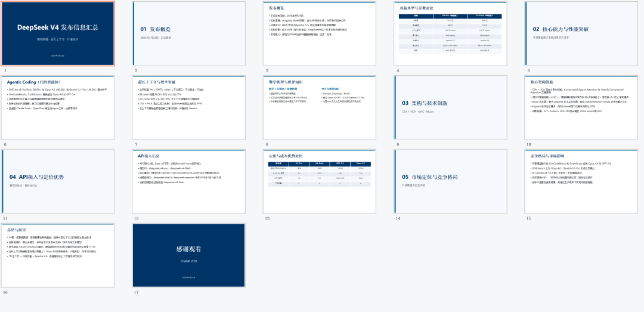The image size is (644, 312).
Task: Select slide 1 DeepSeek V4 title thumbnail
Action: (x=58, y=34)
